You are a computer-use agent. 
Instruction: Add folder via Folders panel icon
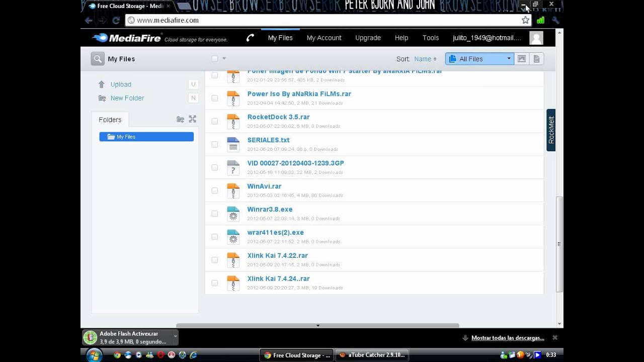tap(180, 119)
